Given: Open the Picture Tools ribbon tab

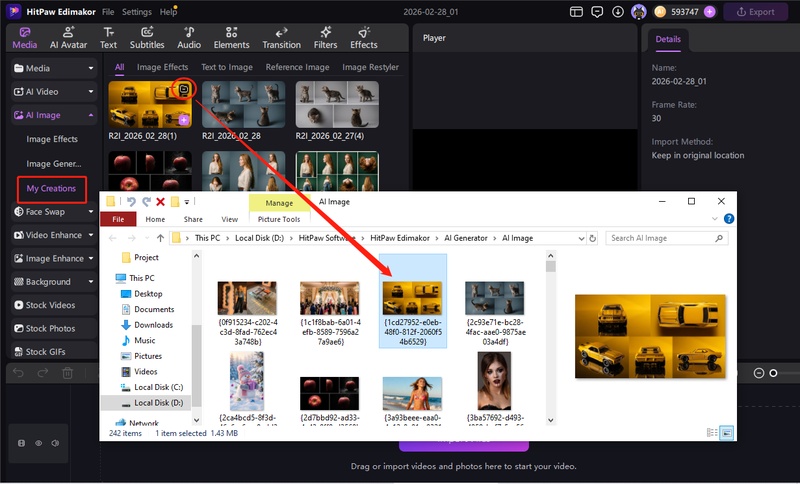Looking at the screenshot, I should point(279,219).
